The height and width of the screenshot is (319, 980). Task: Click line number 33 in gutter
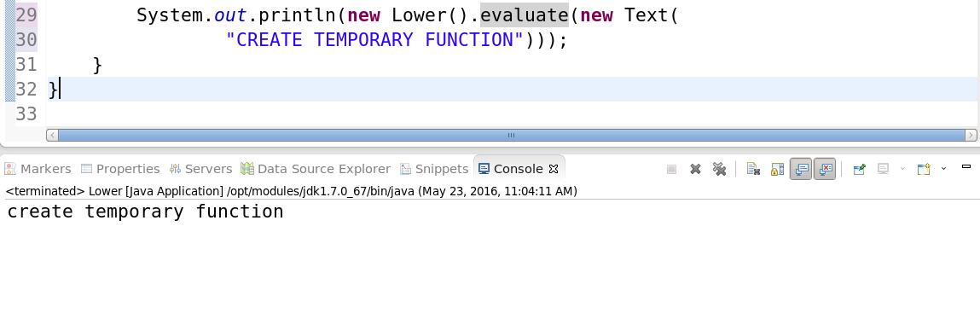pyautogui.click(x=26, y=113)
